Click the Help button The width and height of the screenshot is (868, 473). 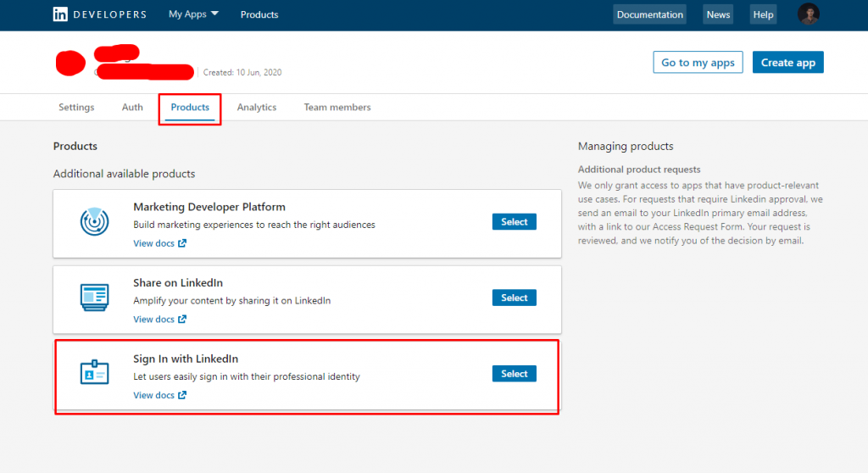point(763,14)
